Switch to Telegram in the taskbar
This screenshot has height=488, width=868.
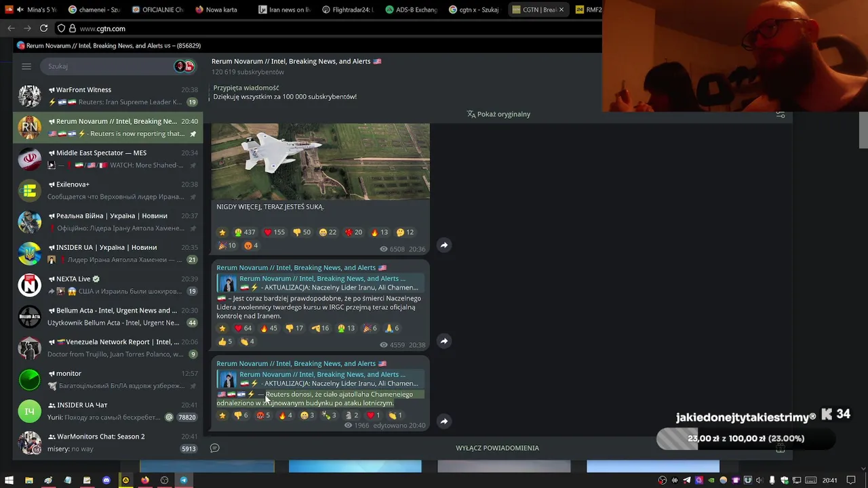tap(184, 481)
